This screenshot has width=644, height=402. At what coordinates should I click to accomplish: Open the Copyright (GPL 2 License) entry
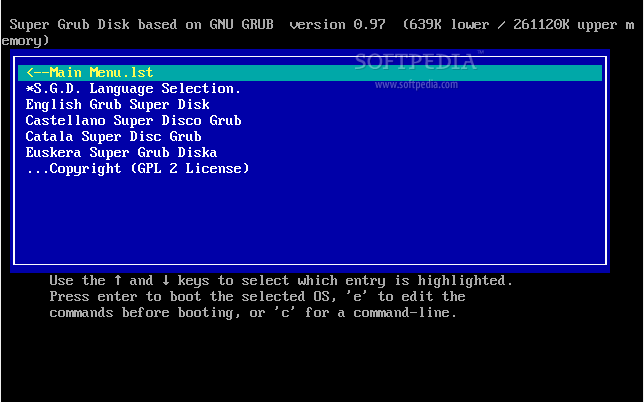[137, 168]
